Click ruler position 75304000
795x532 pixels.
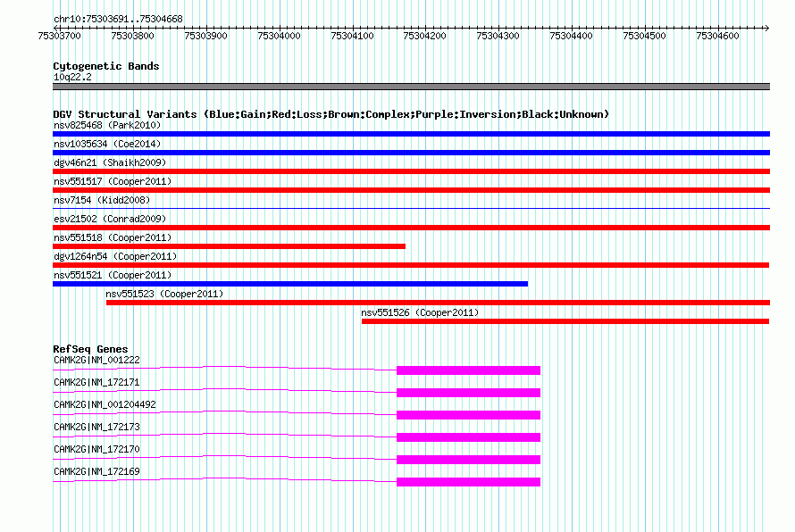[279, 36]
